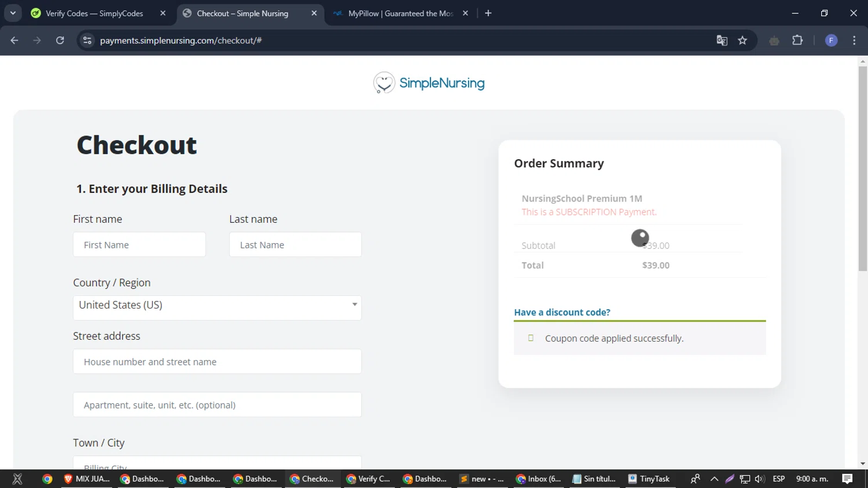Open the Sin títul... Notepad taskbar item
Image resolution: width=868 pixels, height=488 pixels.
(594, 479)
